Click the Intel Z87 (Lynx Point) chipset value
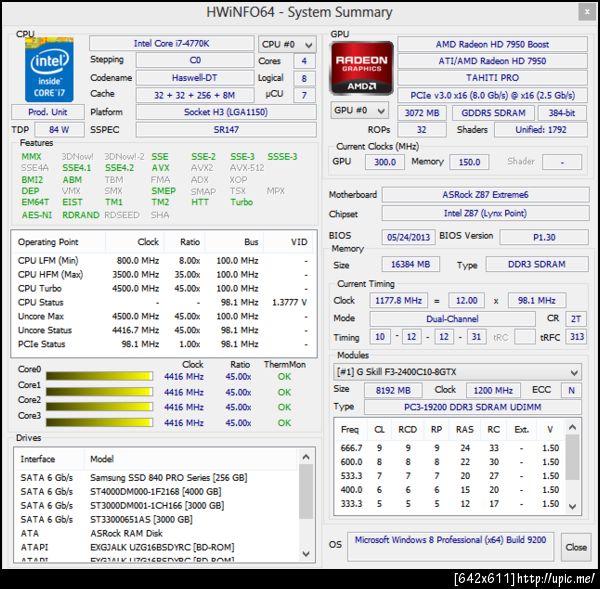The height and width of the screenshot is (589, 600). (485, 213)
